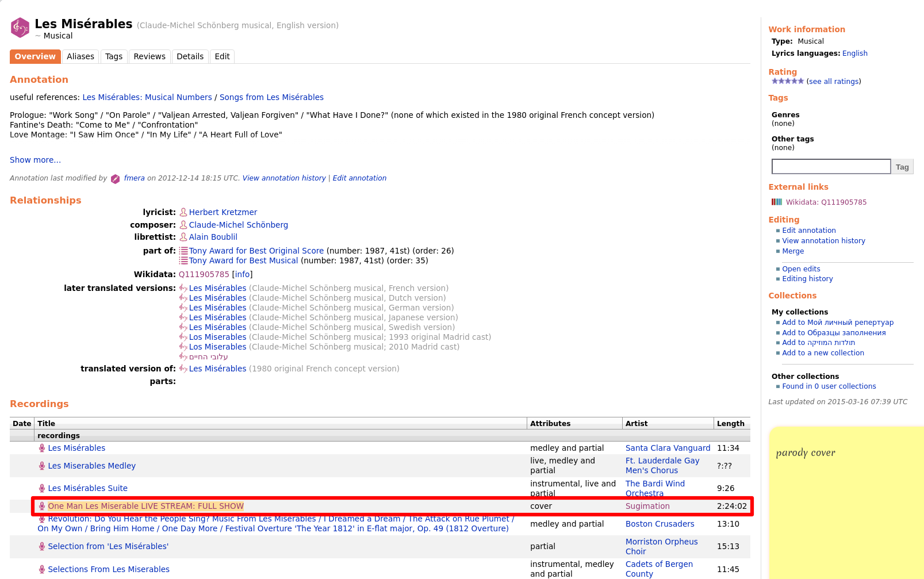This screenshot has height=579, width=924.
Task: Open the Aliases tab
Action: [x=80, y=56]
